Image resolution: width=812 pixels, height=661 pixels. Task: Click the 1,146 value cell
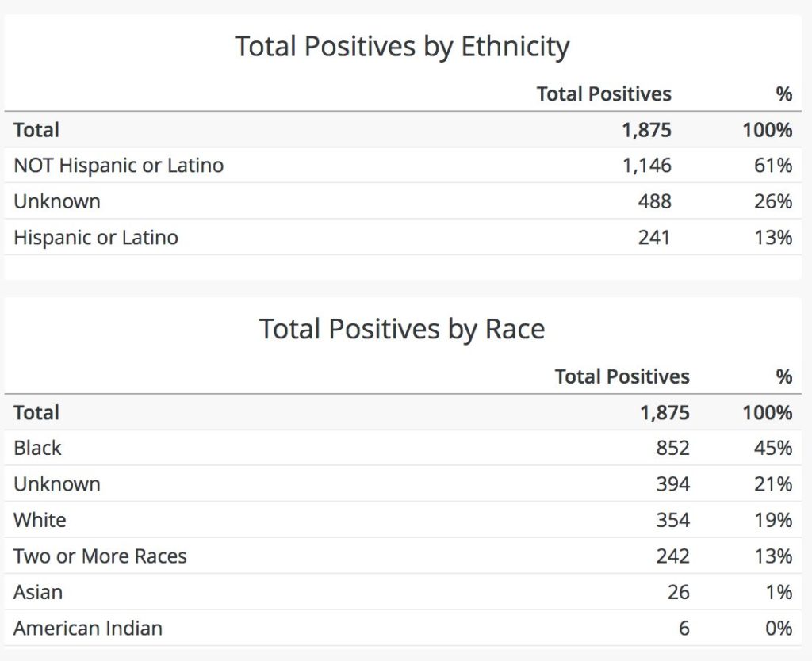click(x=646, y=166)
